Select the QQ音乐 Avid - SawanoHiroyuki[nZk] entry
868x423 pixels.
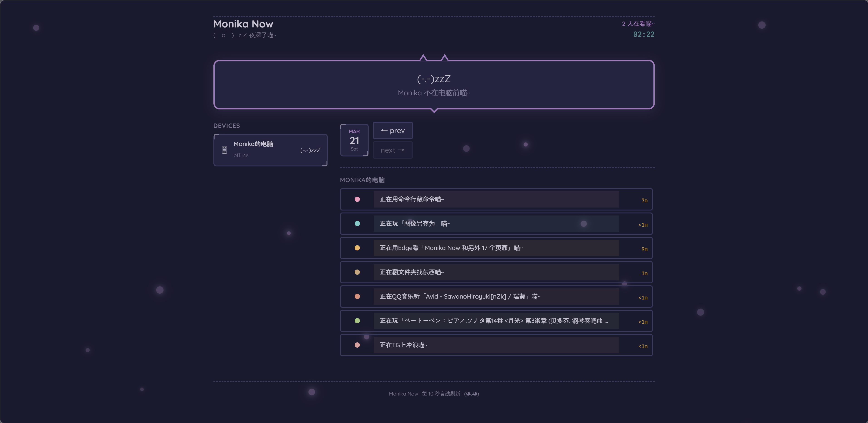click(x=496, y=296)
